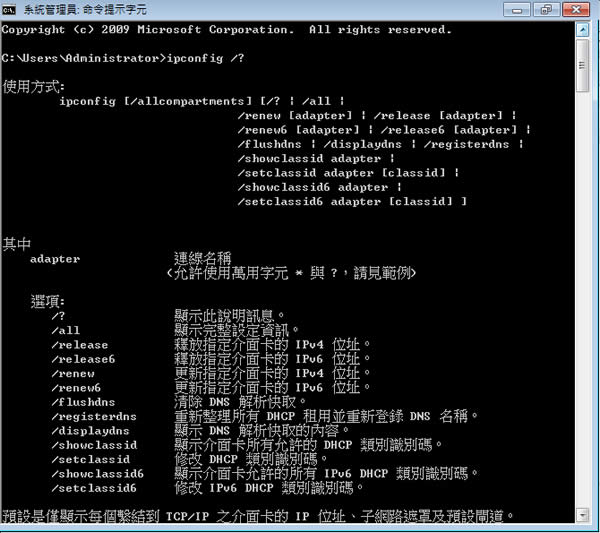Image resolution: width=600 pixels, height=533 pixels.
Task: Click the typed command ipconfig /?
Action: point(205,58)
